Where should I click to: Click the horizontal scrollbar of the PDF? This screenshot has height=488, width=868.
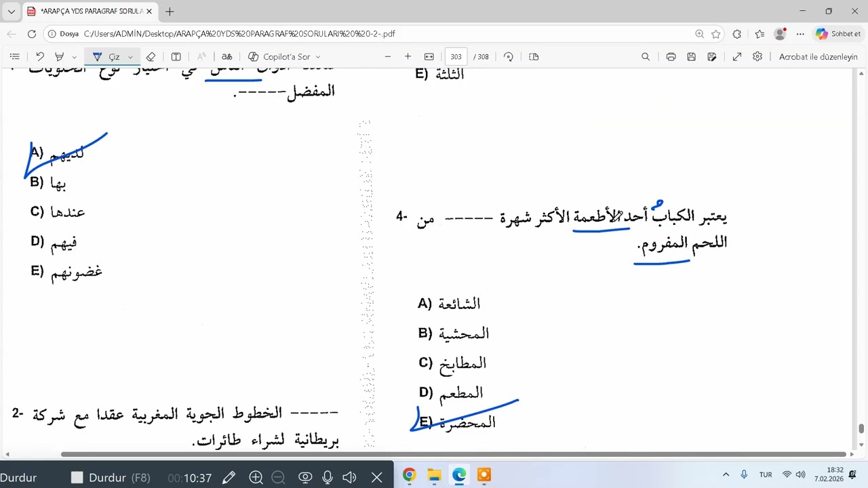coord(453,454)
